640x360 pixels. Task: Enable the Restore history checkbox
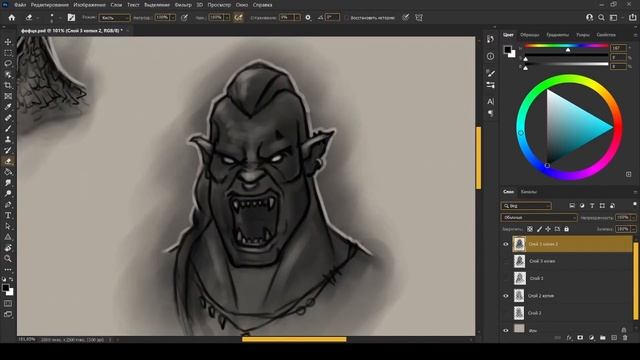(347, 18)
